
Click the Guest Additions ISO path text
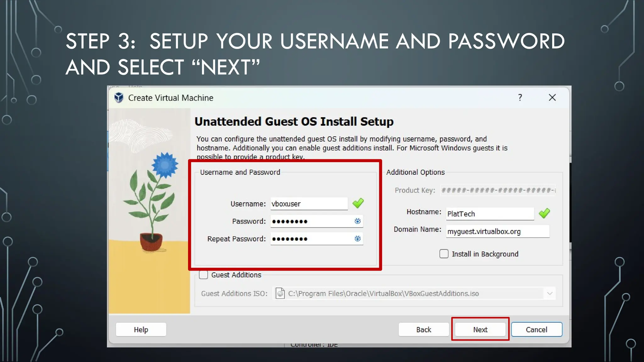pyautogui.click(x=383, y=293)
